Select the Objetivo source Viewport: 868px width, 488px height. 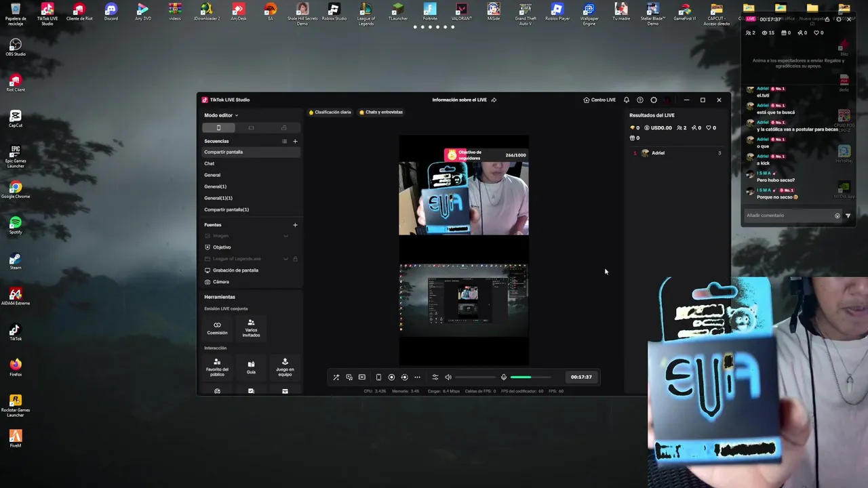tap(251, 247)
